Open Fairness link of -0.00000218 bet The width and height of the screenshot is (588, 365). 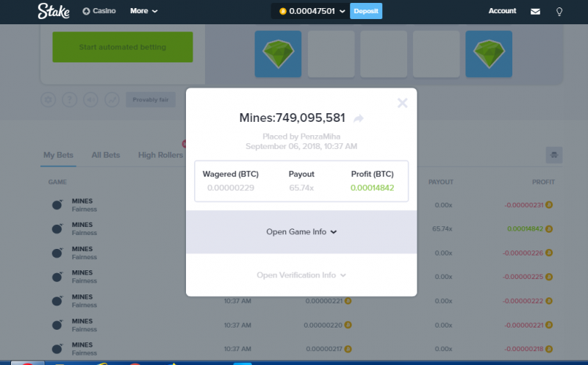85,353
